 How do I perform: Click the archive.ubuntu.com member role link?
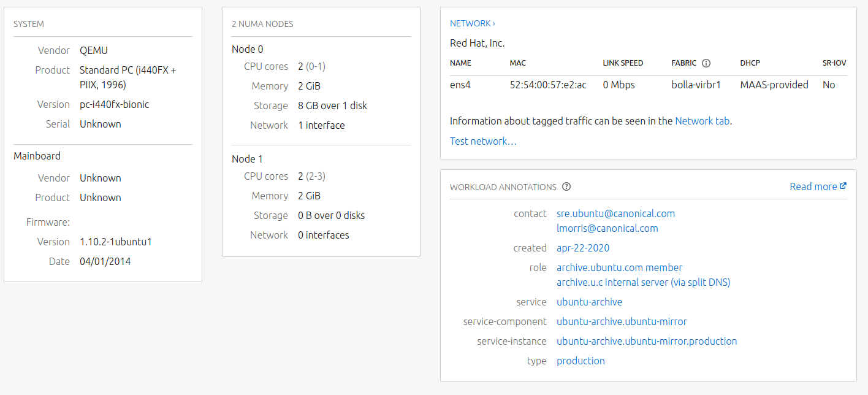pyautogui.click(x=619, y=267)
